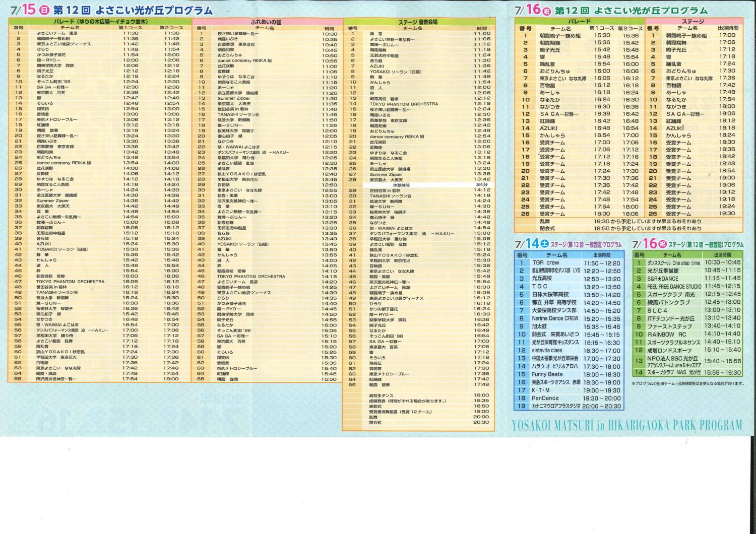This screenshot has height=534, width=756.
Task: Click TOKYO PHANTOM ORCHESTRA in ステージ 審査会場
Action: click(404, 104)
